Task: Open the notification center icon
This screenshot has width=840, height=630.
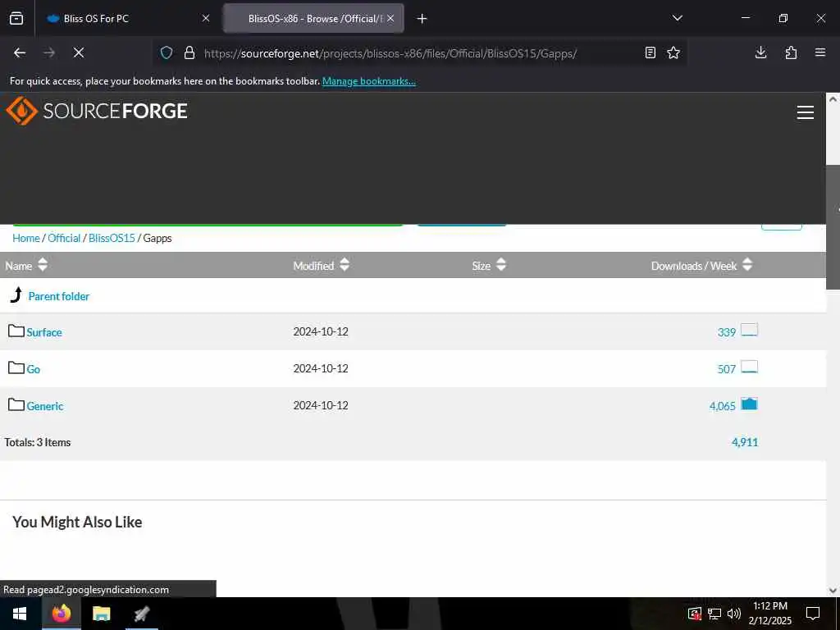Action: [x=813, y=614]
